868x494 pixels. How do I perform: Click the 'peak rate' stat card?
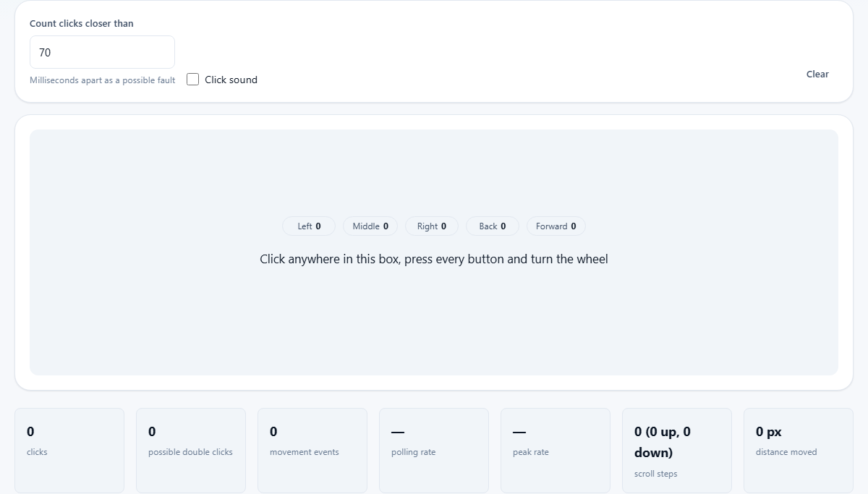click(x=556, y=451)
